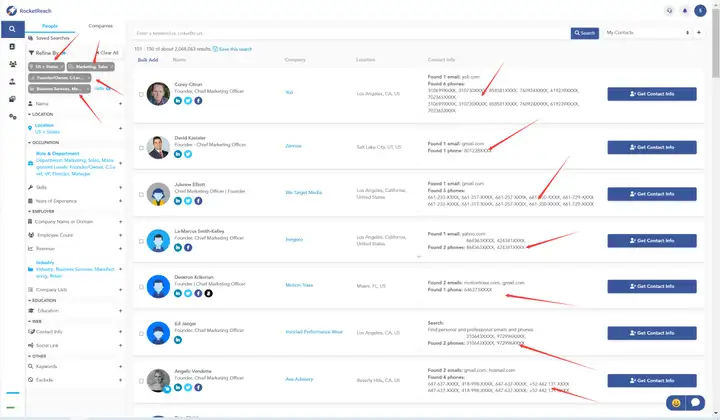The height and width of the screenshot is (420, 720).
Task: Click the page vertical scrollbar
Action: (715, 44)
